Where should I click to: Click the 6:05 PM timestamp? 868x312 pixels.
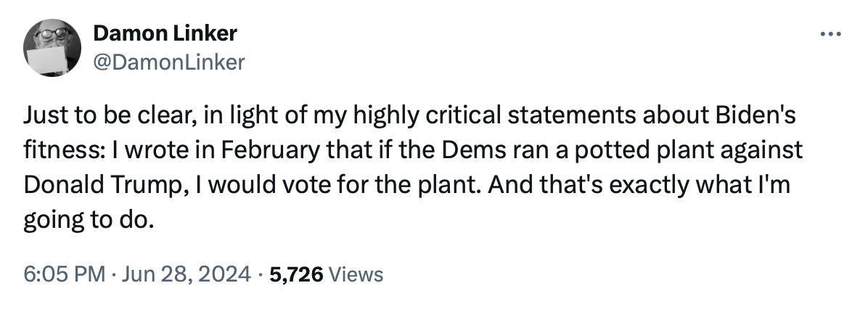point(64,274)
